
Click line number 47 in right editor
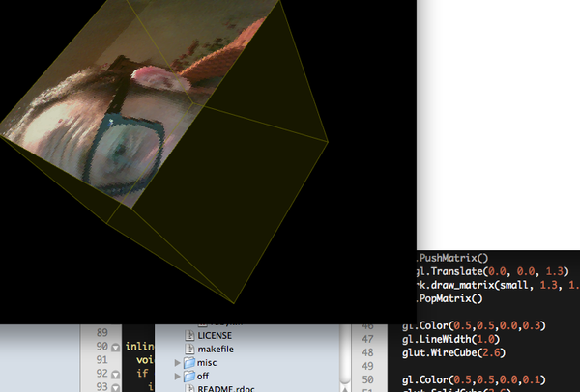coord(367,339)
